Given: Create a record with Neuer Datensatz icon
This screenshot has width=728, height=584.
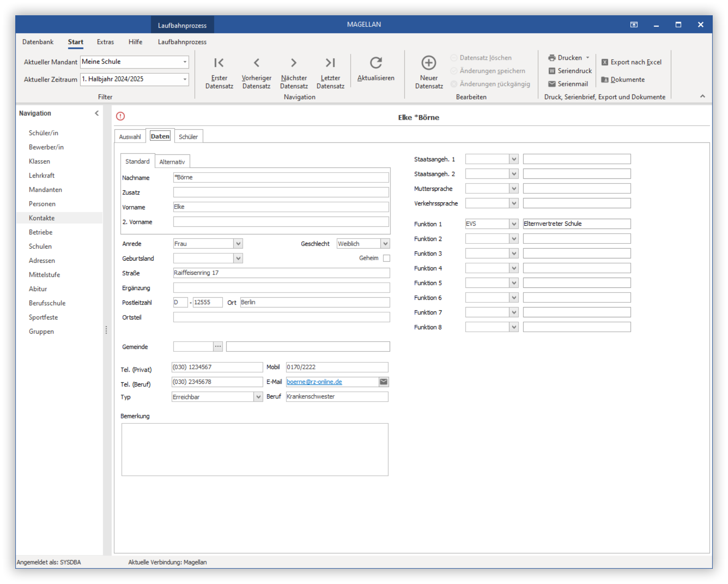Looking at the screenshot, I should pos(429,63).
